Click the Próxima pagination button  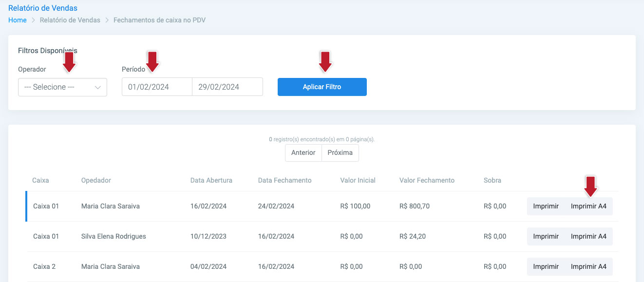[x=340, y=152]
